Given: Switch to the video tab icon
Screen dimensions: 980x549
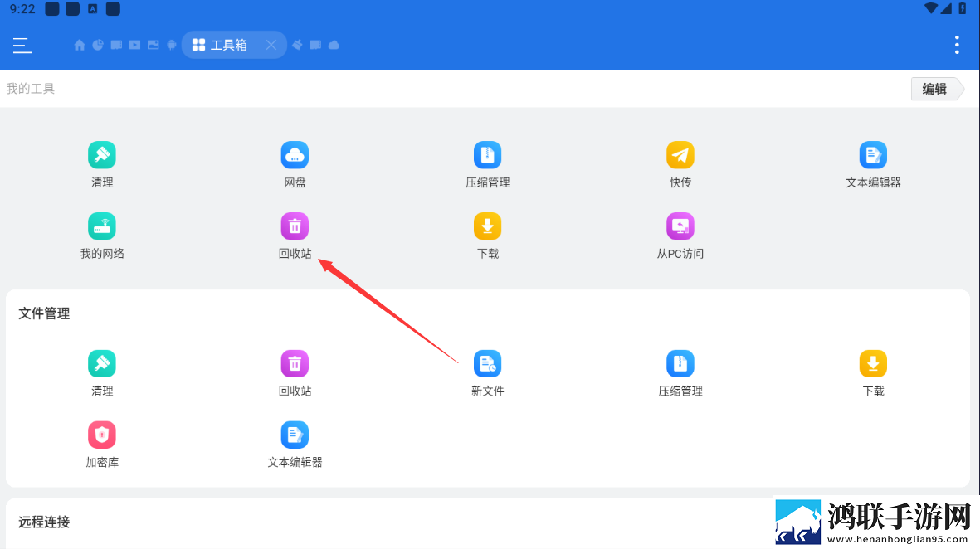Looking at the screenshot, I should coord(135,45).
